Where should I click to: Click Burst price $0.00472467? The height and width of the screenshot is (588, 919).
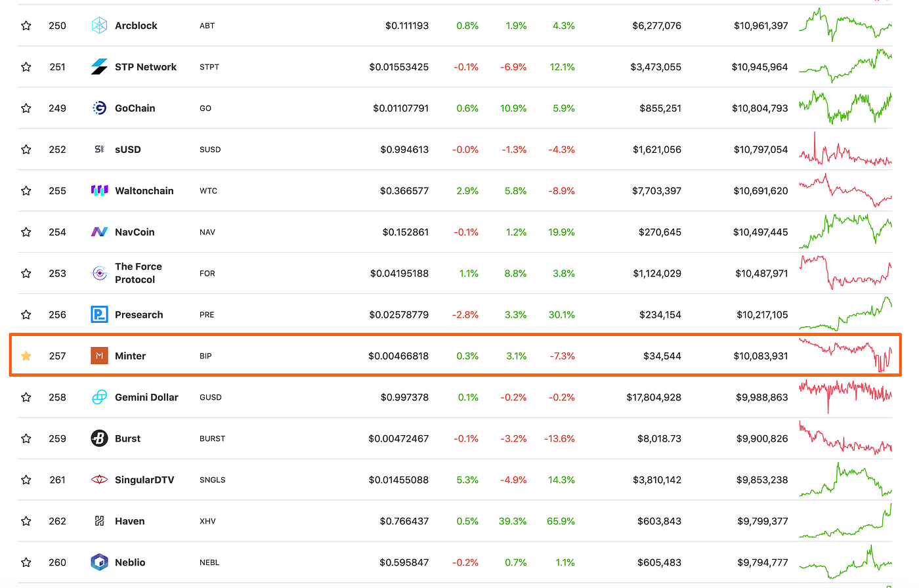pos(398,439)
